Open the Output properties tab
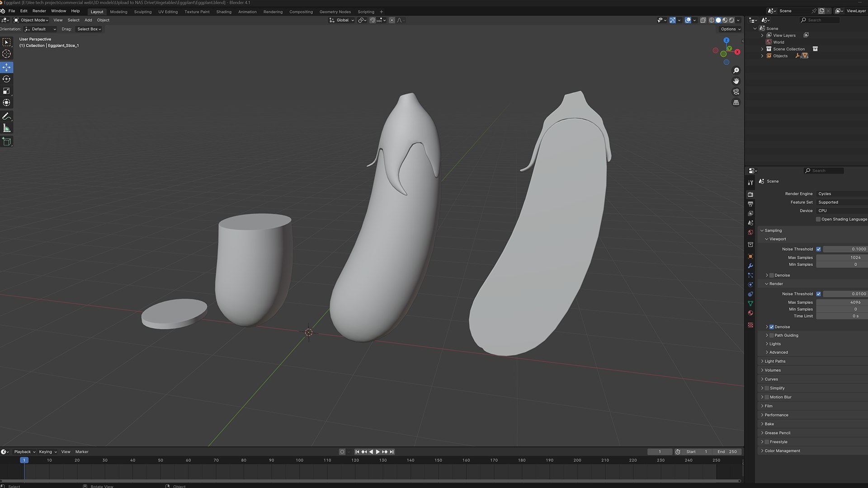The width and height of the screenshot is (868, 488). coord(750,204)
